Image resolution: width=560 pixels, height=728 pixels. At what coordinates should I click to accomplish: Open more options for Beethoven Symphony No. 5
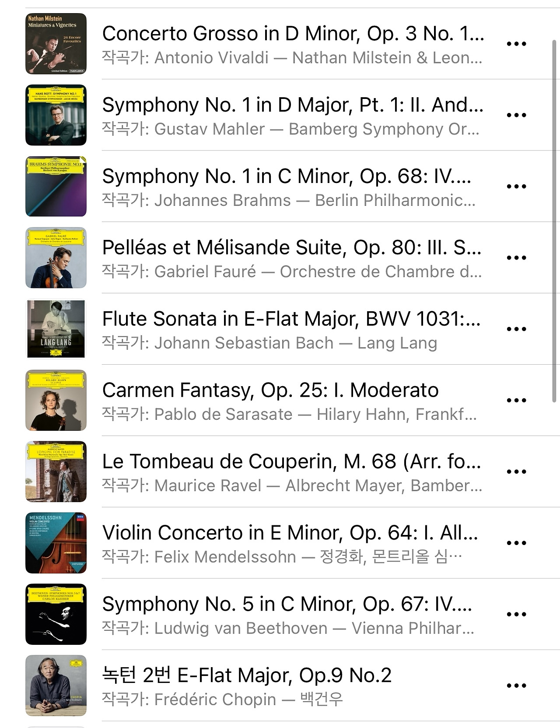(516, 615)
